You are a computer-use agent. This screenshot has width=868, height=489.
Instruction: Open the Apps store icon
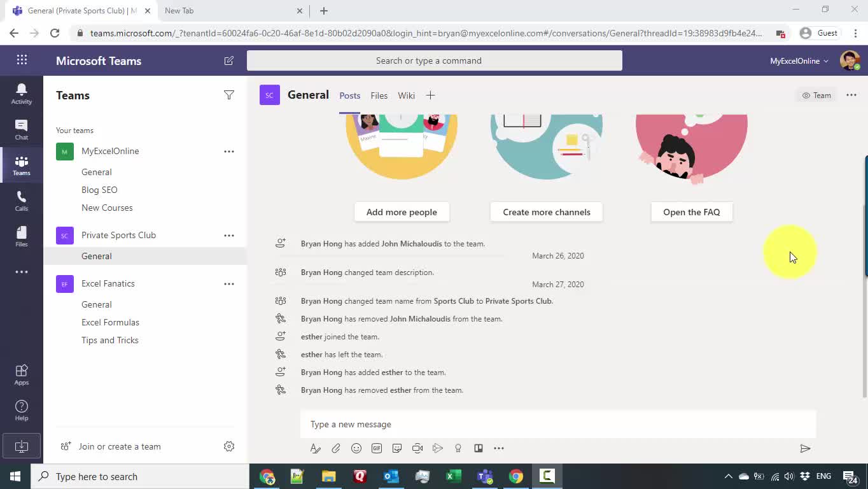click(21, 374)
